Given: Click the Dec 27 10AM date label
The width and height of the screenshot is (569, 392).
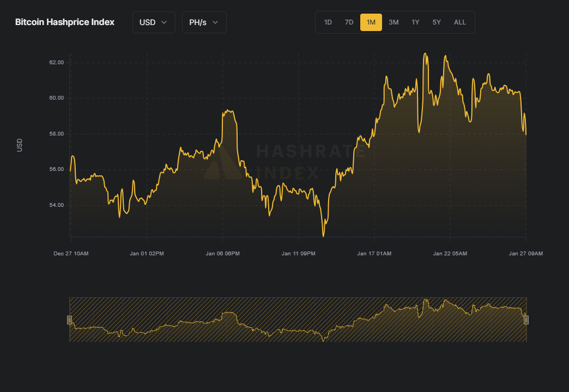Looking at the screenshot, I should pyautogui.click(x=71, y=254).
